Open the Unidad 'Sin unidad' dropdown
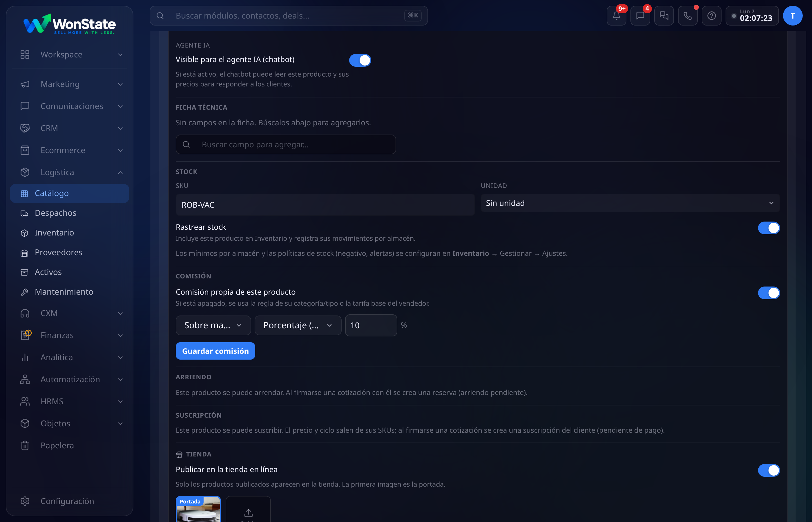The width and height of the screenshot is (812, 522). point(630,203)
